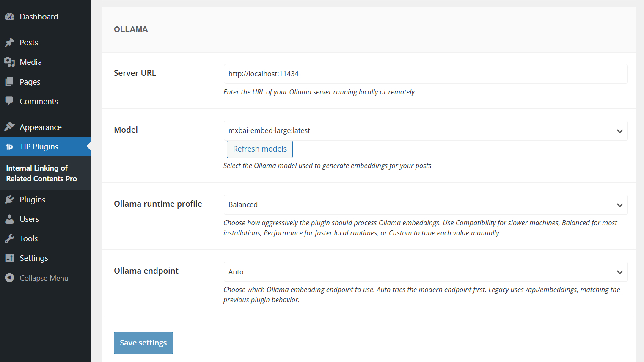Click the Tools wrench icon
The height and width of the screenshot is (362, 644).
point(9,239)
